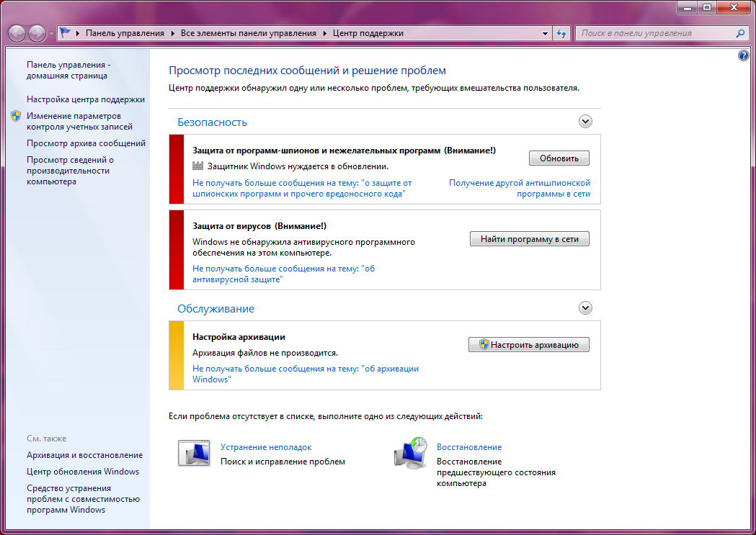The image size is (756, 535).
Task: Click the forward navigation arrow button
Action: (37, 33)
